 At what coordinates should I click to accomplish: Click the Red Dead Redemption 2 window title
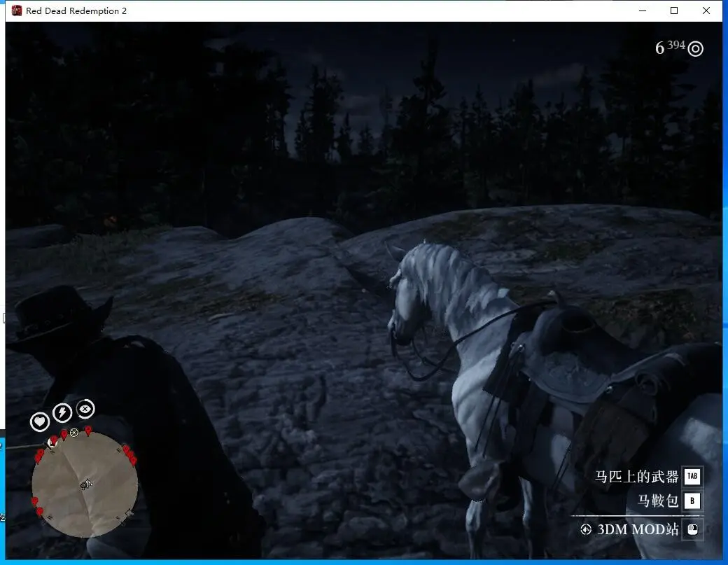pos(76,11)
